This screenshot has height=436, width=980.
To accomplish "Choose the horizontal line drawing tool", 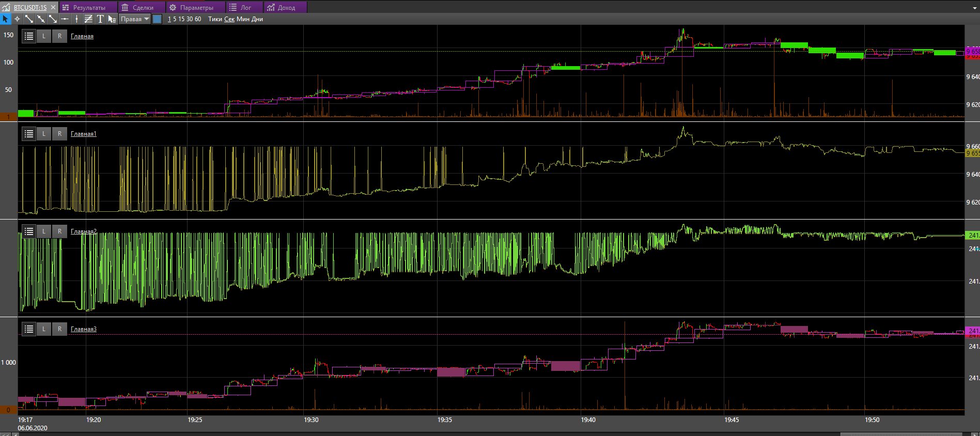I will (65, 19).
